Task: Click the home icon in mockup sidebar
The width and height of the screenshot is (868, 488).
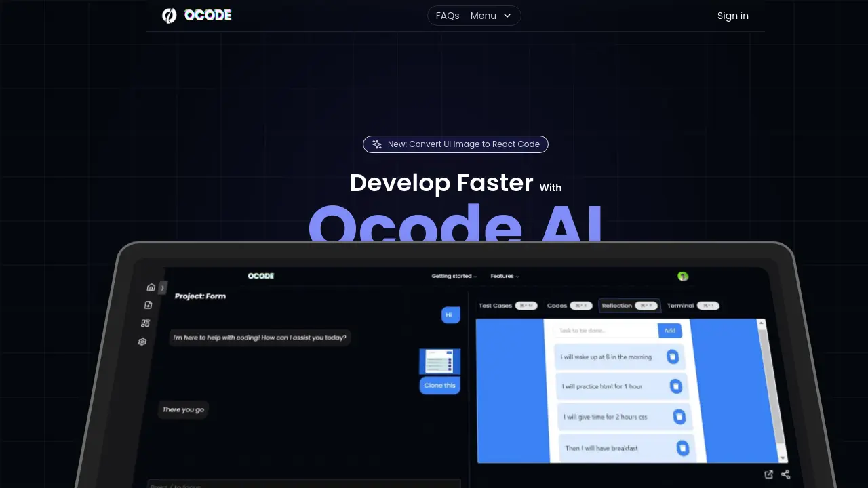Action: click(151, 287)
